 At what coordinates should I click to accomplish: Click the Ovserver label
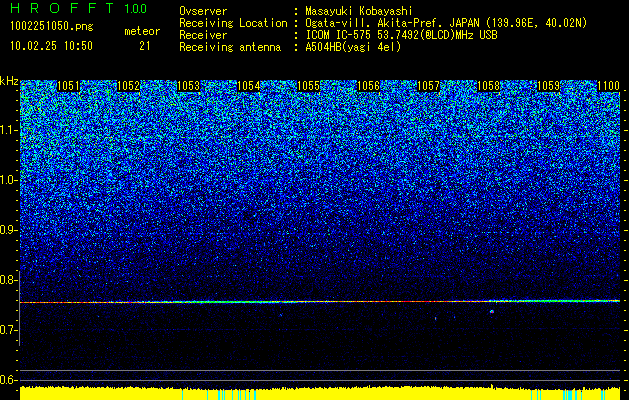click(203, 11)
